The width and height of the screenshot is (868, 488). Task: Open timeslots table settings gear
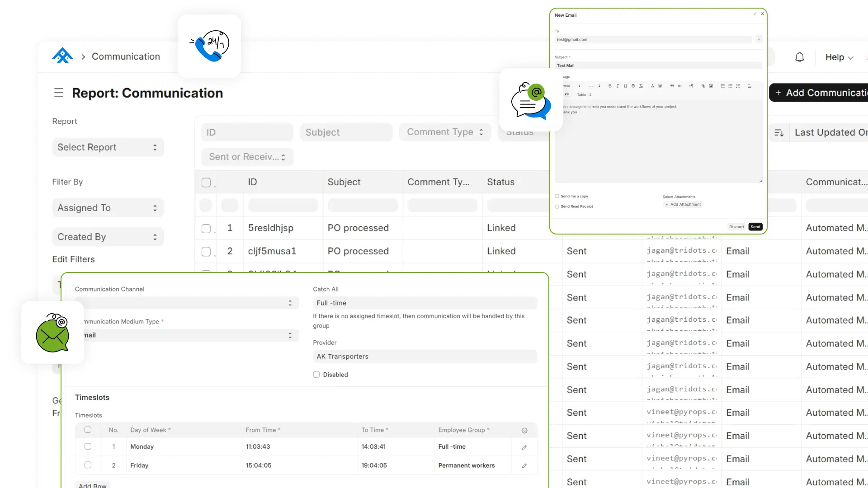point(524,431)
